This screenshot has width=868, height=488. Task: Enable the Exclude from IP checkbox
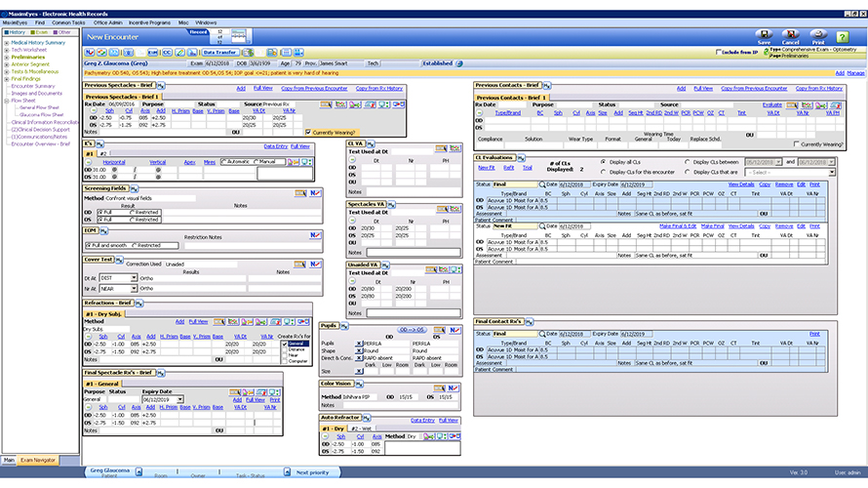[x=720, y=52]
